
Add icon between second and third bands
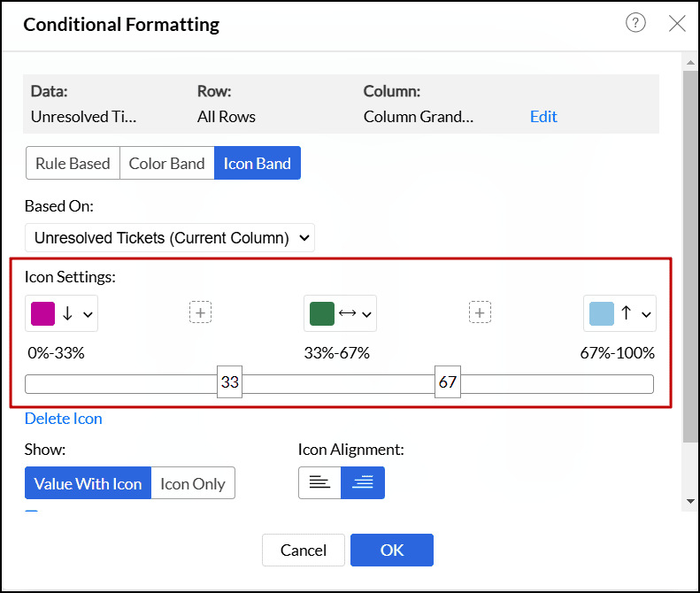coord(480,312)
